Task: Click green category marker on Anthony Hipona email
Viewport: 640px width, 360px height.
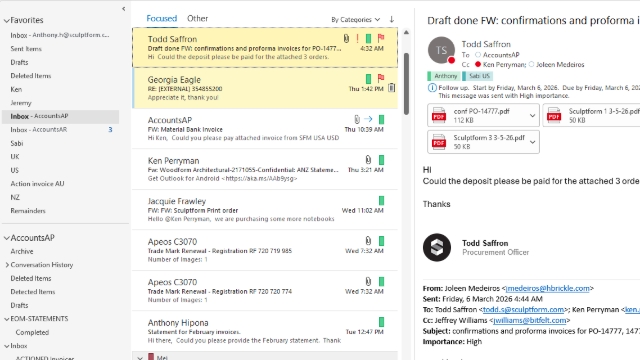Action: click(381, 322)
